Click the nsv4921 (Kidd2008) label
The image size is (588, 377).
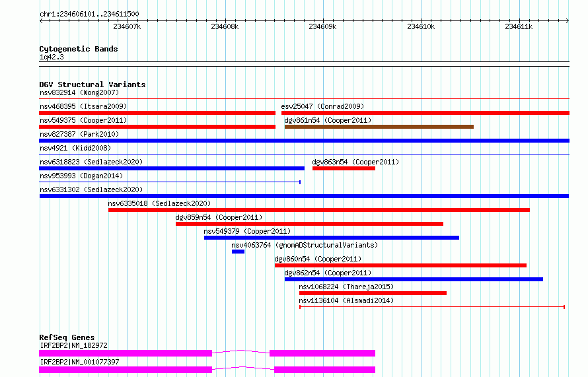pos(75,148)
